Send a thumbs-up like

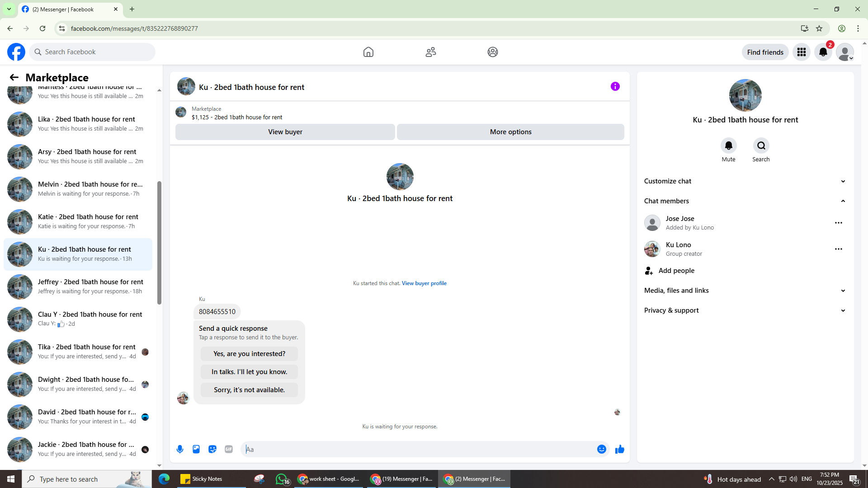tap(619, 449)
